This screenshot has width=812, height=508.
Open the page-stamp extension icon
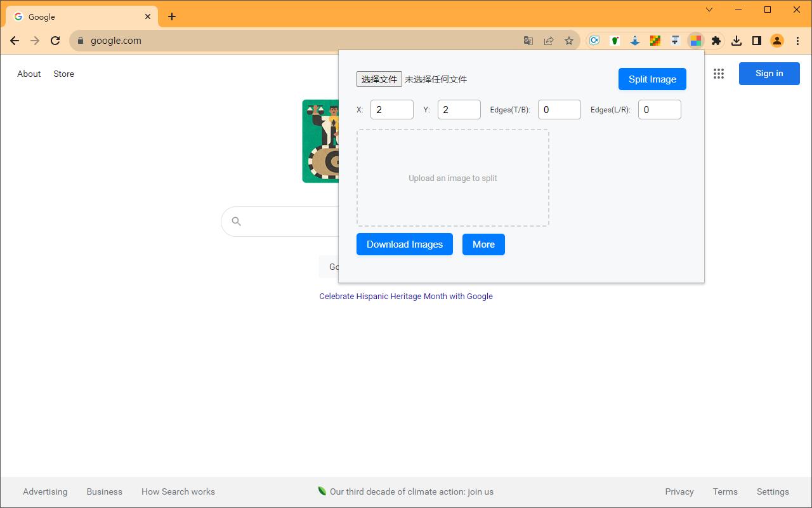click(x=676, y=41)
